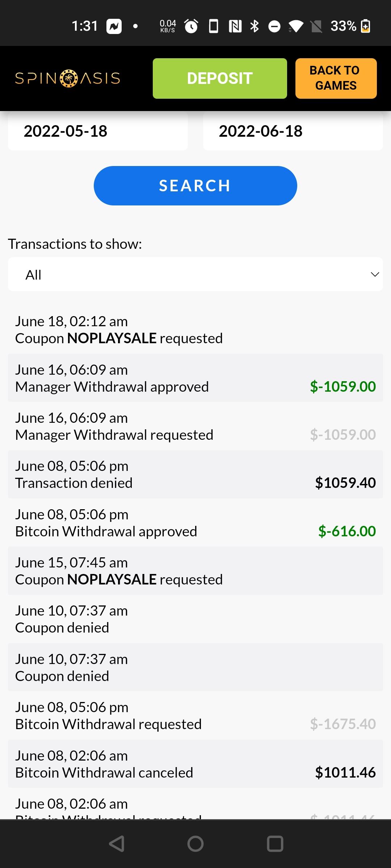Edit the start date 2022-05-18 field

[98, 131]
